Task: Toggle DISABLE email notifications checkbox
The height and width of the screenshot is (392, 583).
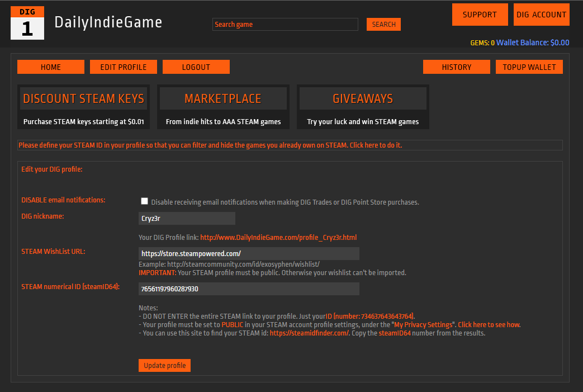Action: 144,201
